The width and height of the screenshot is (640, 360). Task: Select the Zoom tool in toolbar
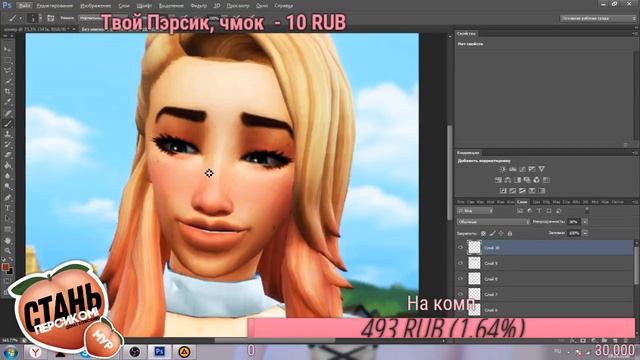pos(8,251)
